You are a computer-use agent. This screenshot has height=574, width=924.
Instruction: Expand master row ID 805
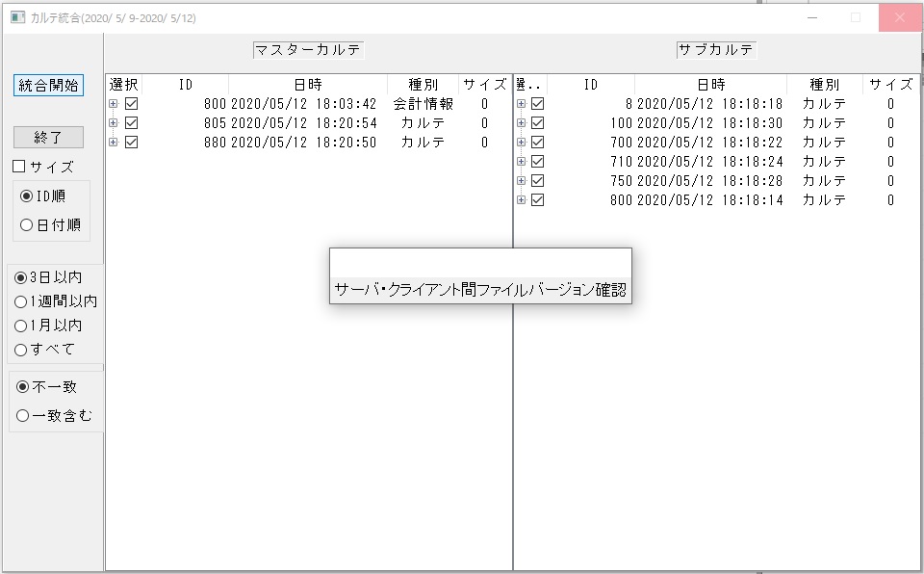click(x=114, y=123)
